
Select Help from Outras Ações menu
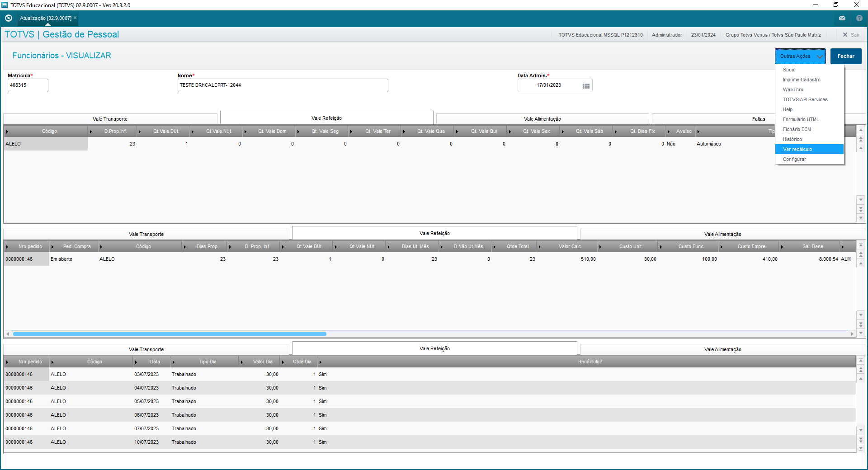(x=809, y=109)
